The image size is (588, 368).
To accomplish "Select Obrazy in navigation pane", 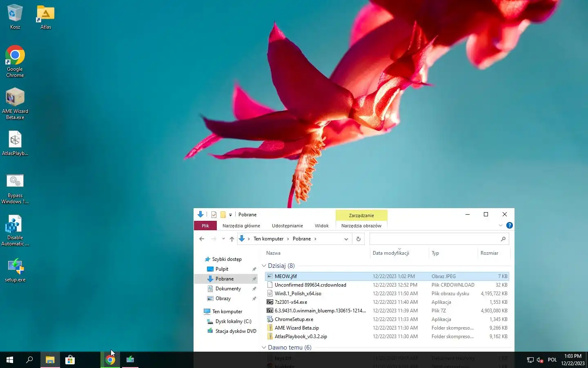I will point(223,298).
